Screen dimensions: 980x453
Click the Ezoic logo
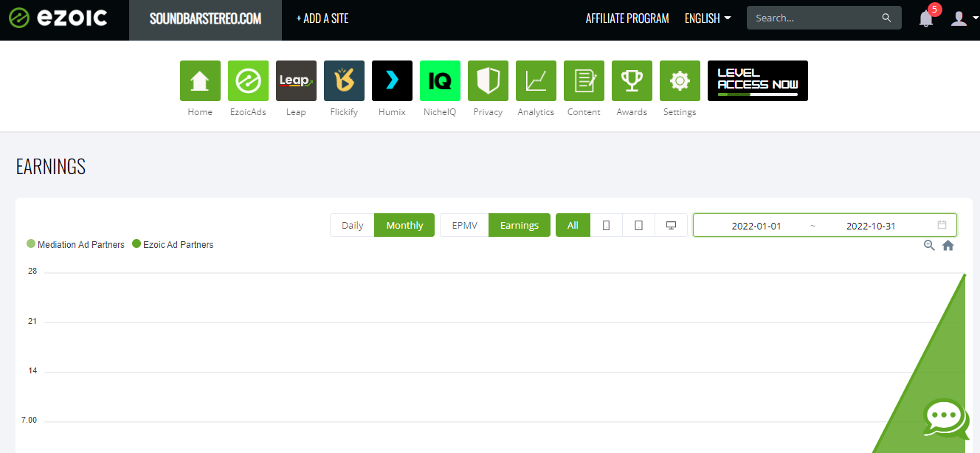58,18
